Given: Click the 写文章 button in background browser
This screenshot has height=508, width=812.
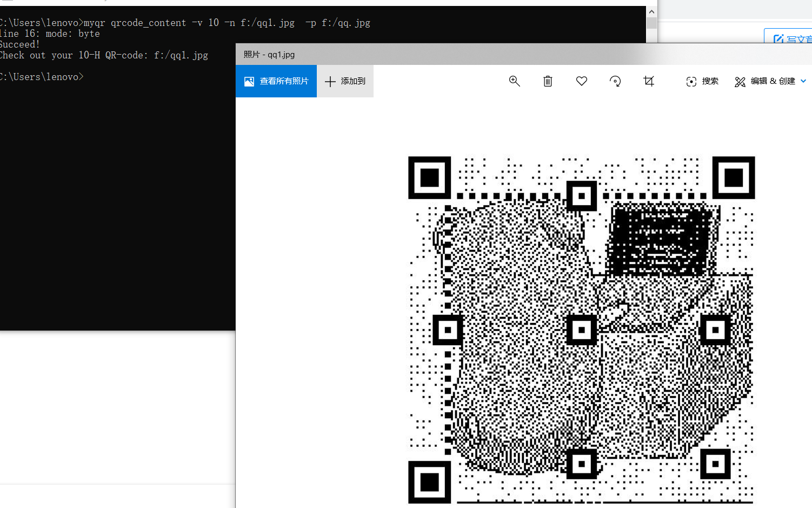Looking at the screenshot, I should point(789,38).
